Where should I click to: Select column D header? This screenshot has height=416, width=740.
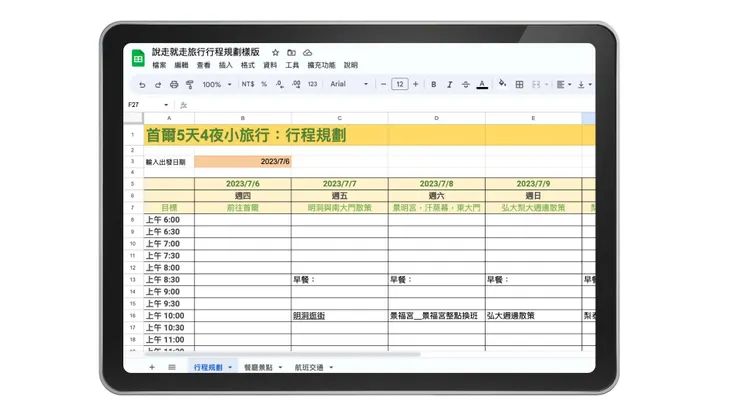[437, 118]
